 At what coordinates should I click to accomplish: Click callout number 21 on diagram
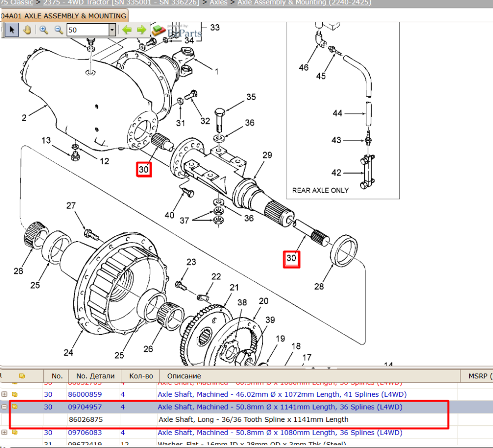click(234, 288)
